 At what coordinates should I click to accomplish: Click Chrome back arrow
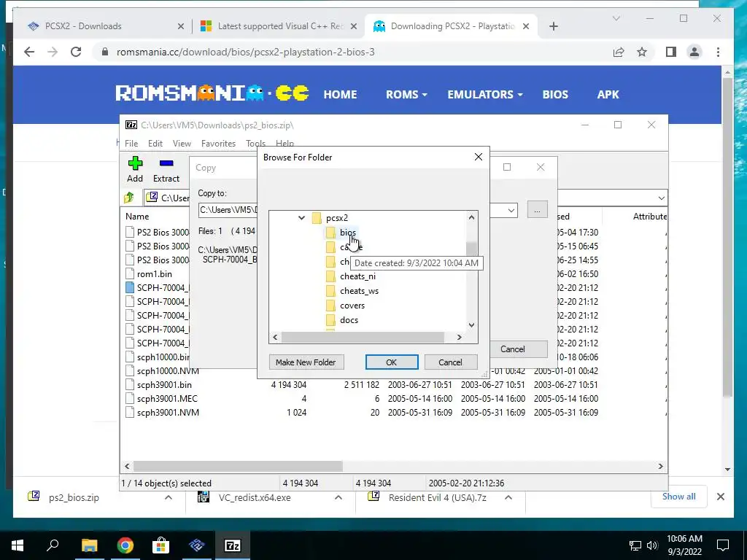tap(29, 52)
